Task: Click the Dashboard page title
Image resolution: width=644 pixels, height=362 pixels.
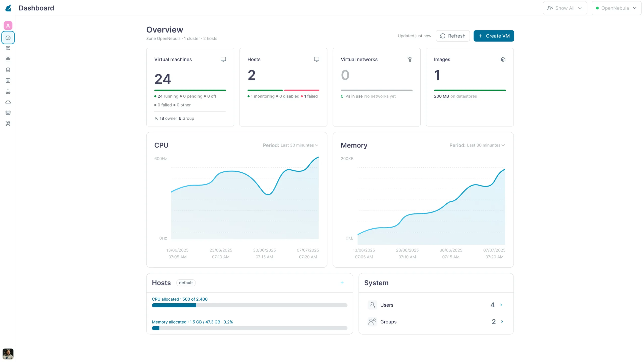Action: click(x=36, y=8)
